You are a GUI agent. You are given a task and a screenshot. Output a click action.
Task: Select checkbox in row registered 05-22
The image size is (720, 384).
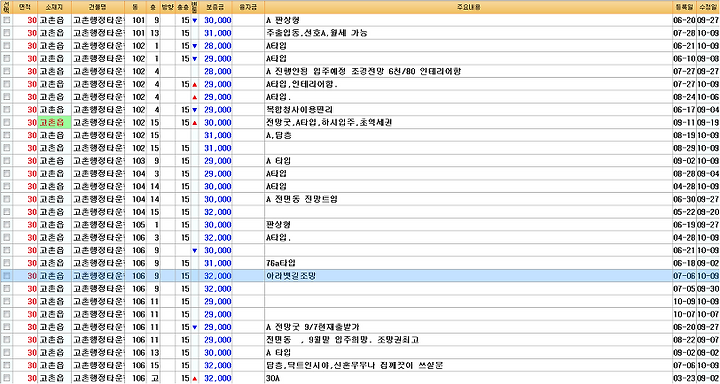point(6,212)
